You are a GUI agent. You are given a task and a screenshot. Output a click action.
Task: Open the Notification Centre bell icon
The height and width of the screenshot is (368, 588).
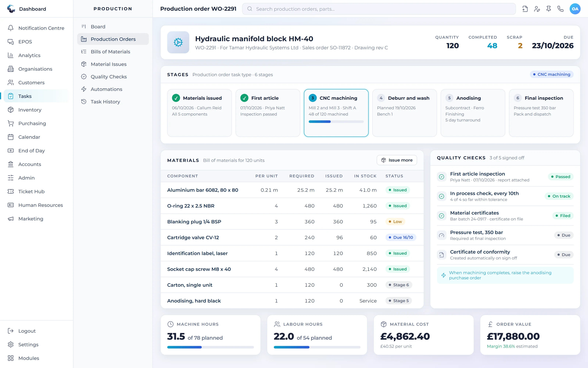[11, 28]
